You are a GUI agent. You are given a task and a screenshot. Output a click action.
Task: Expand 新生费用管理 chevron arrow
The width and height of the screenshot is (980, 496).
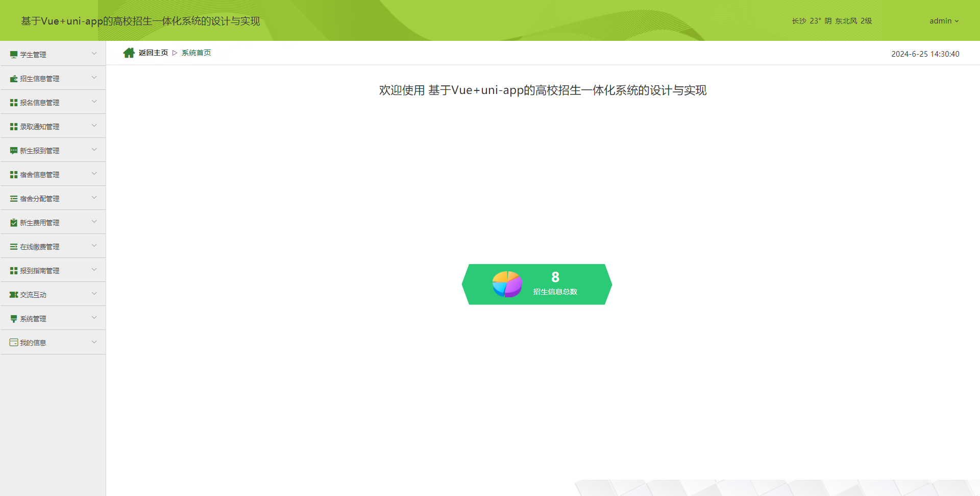click(x=94, y=222)
